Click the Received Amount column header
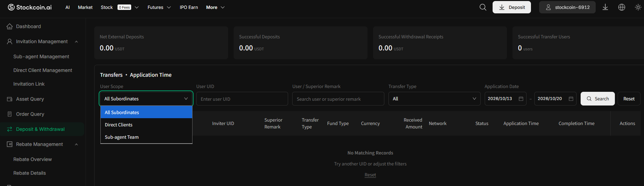 pyautogui.click(x=413, y=123)
